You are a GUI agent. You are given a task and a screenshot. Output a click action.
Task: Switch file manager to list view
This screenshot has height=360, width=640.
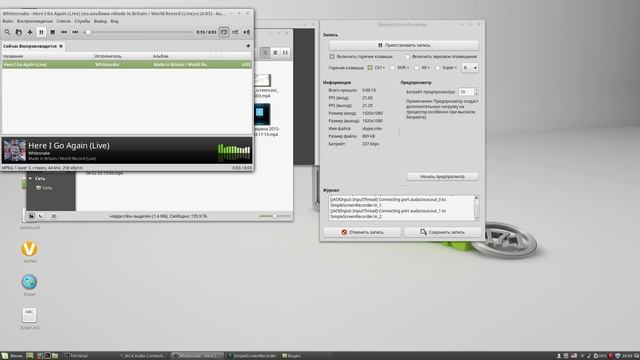tap(276, 53)
